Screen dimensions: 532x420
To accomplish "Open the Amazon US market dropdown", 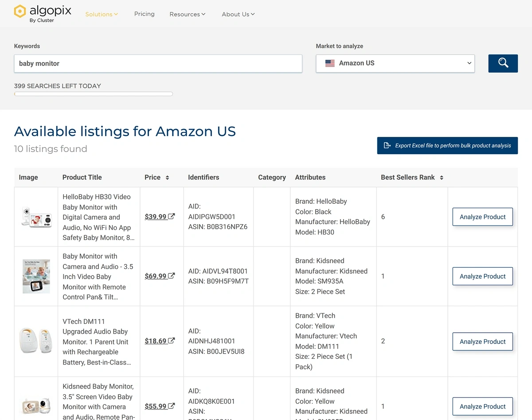I will click(x=395, y=63).
